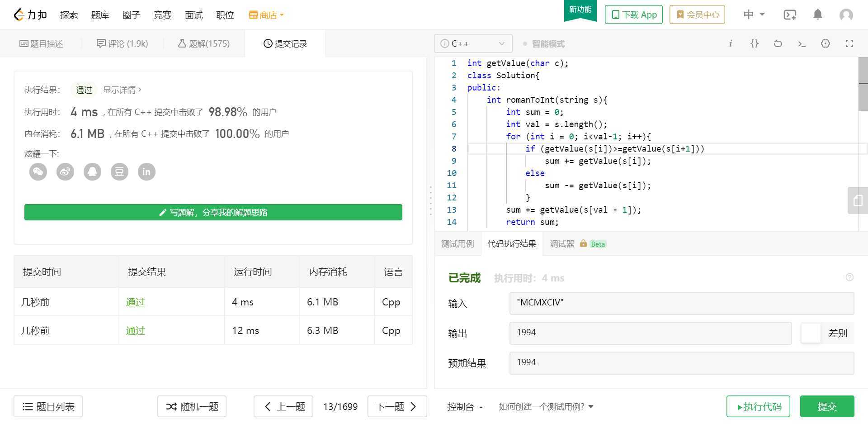Share result to Weibo
868x424 pixels.
65,172
